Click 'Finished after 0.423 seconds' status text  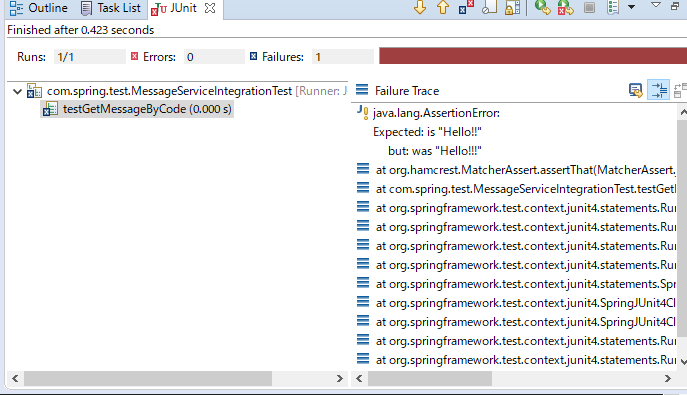tap(81, 30)
